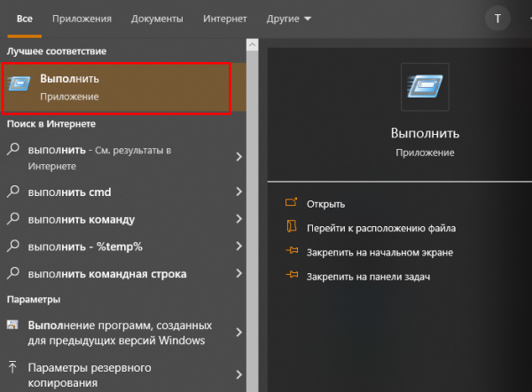Click the pin icon for Закрепить на начальном экране

(290, 253)
